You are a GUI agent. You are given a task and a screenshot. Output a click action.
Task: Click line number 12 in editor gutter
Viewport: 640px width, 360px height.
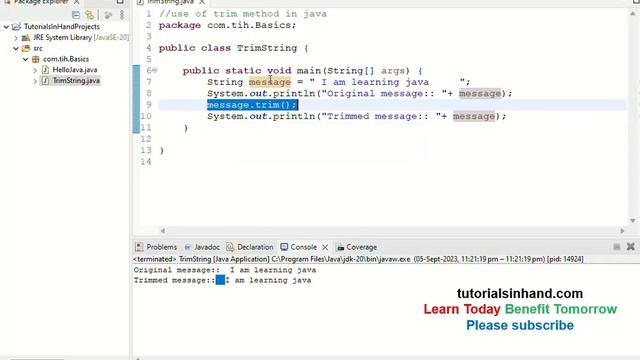[146, 139]
